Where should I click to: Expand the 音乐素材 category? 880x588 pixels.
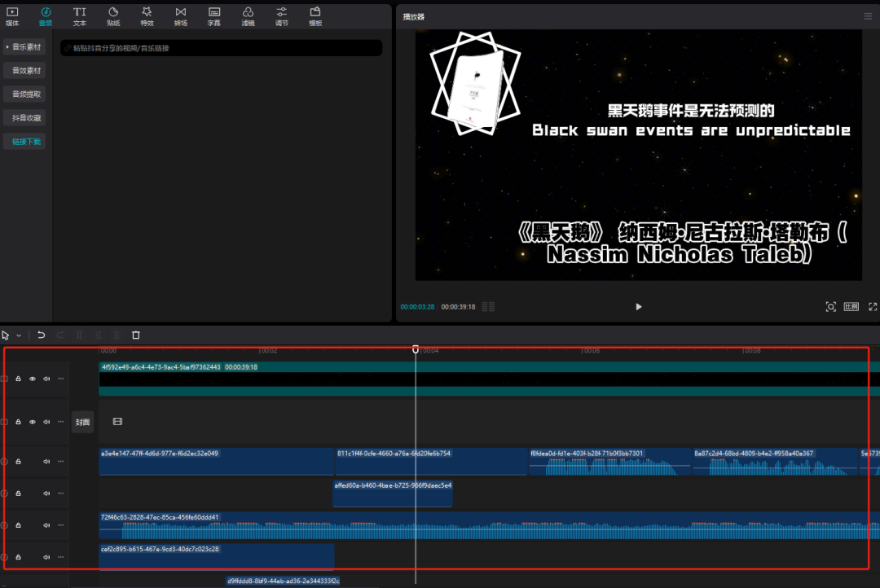(24, 47)
